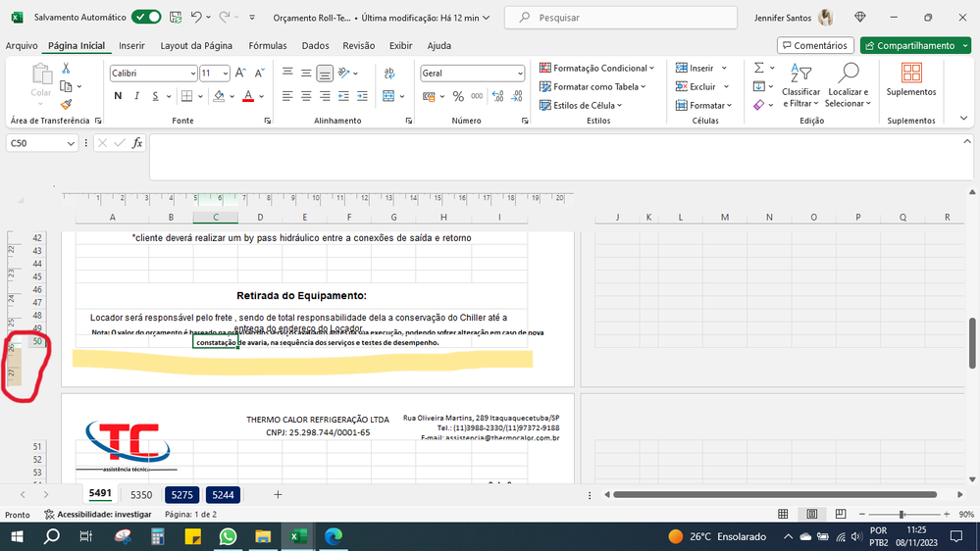This screenshot has height=551, width=980.
Task: Toggle Wrap Text button
Action: pyautogui.click(x=389, y=74)
